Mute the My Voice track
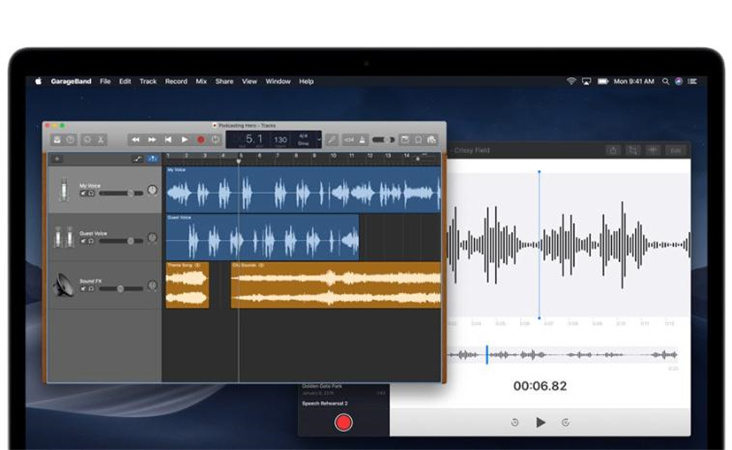The height and width of the screenshot is (450, 732). [x=84, y=193]
